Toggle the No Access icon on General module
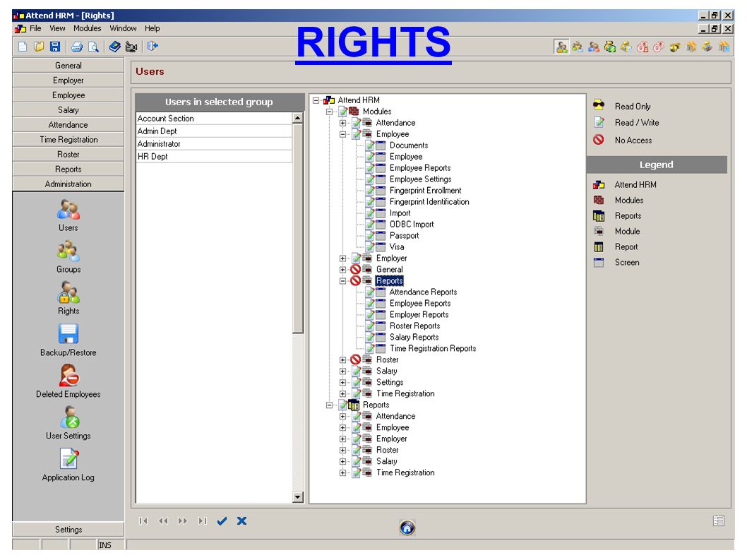Image resolution: width=747 pixels, height=560 pixels. tap(355, 269)
